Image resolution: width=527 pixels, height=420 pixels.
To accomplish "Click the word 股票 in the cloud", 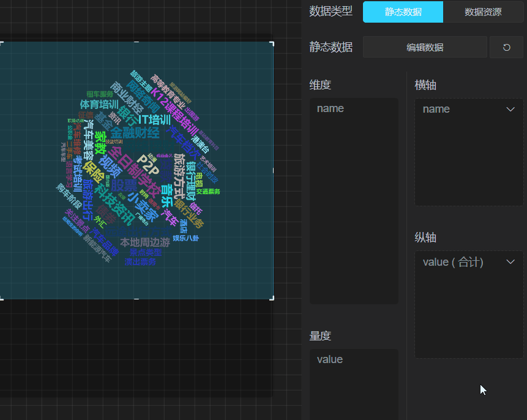I will point(124,186).
